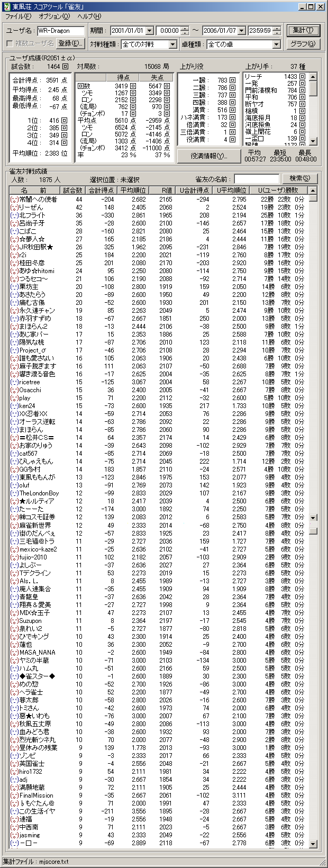Click the face icon beside TheLondonBoy
Screen dimensions: 328x868
pyautogui.click(x=14, y=493)
